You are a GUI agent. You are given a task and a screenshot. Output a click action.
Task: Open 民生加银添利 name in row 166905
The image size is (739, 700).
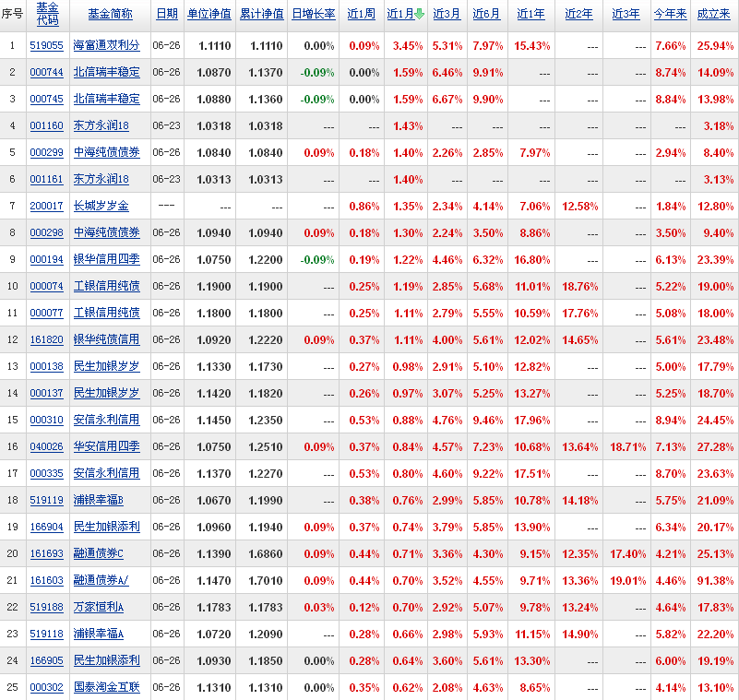click(106, 660)
